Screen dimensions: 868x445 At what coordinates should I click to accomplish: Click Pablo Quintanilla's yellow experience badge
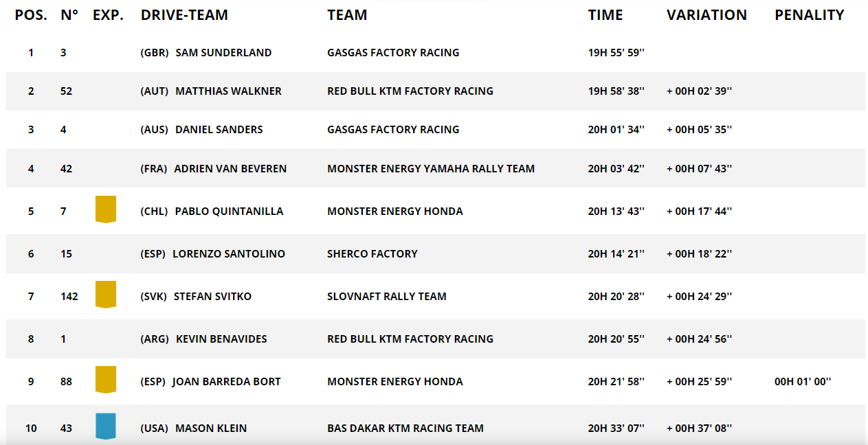coord(105,209)
